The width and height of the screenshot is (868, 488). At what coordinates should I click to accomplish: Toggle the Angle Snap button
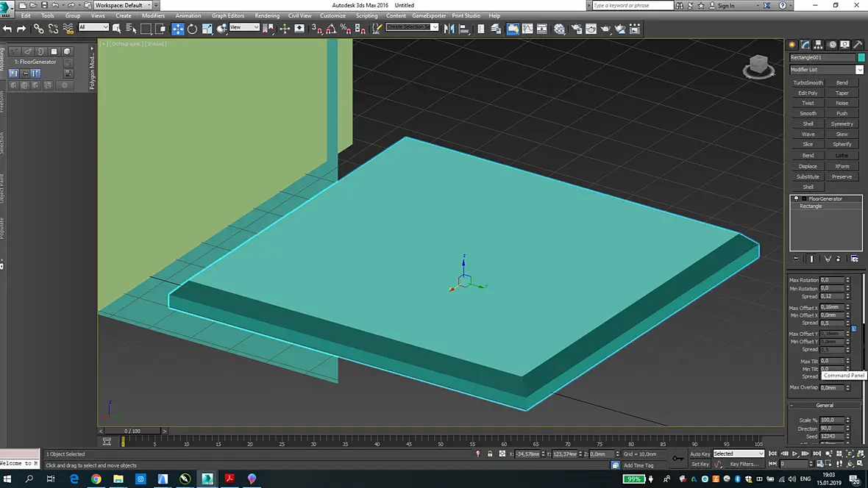(x=331, y=29)
